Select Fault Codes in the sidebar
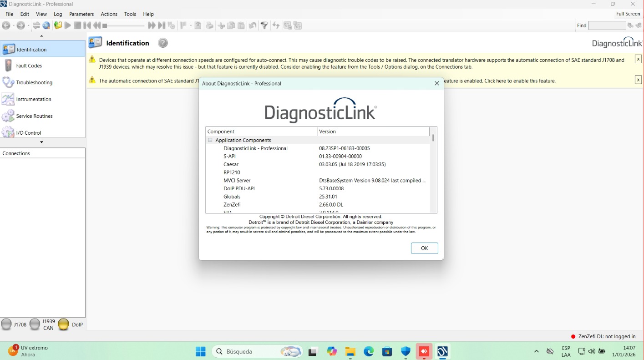The image size is (644, 360). pos(43,66)
